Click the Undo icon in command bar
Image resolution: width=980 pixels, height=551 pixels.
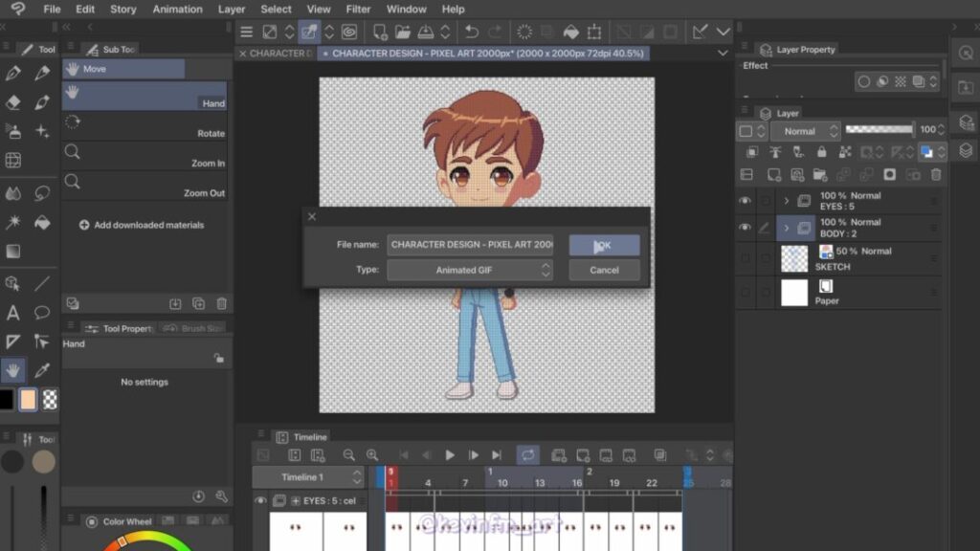point(472,33)
